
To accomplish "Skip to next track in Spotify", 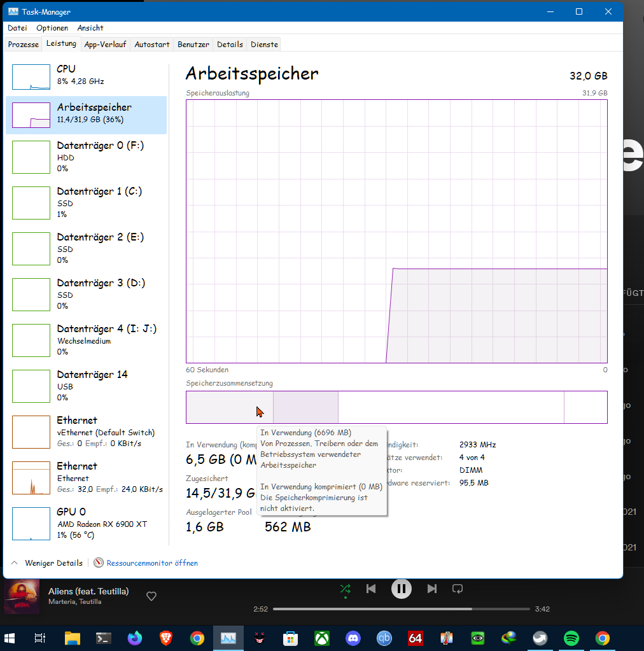I will (x=432, y=589).
